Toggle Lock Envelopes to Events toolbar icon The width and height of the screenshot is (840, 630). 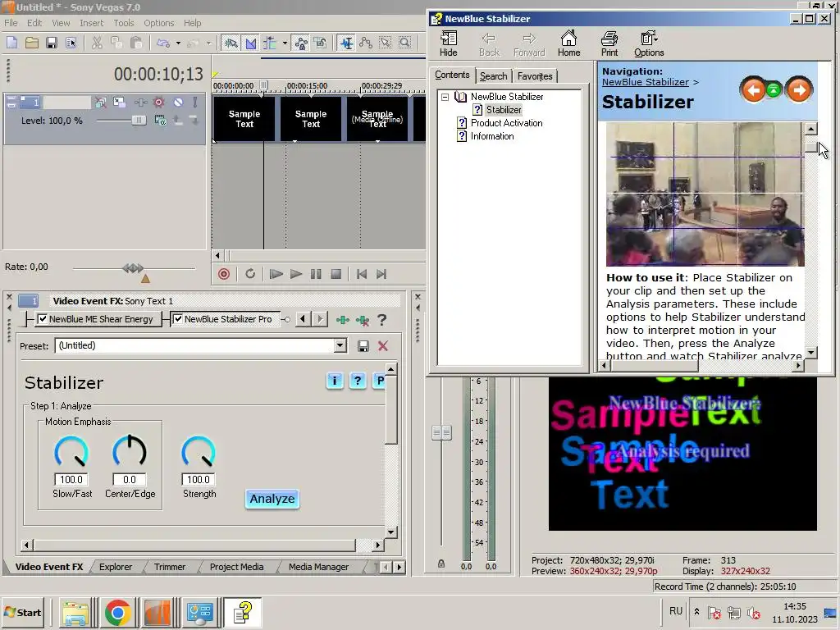tap(301, 43)
